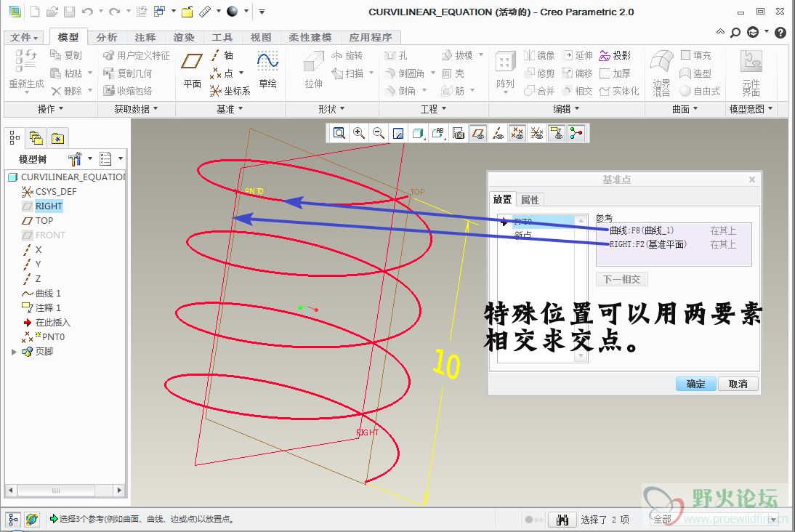
Task: Click the Redo arrow in quick access toolbar
Action: (115, 12)
